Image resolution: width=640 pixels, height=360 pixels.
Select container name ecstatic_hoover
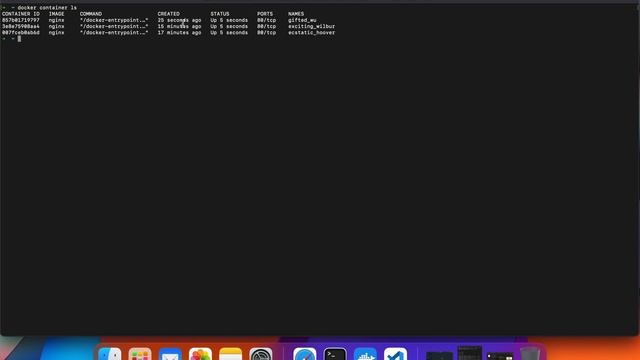[311, 32]
